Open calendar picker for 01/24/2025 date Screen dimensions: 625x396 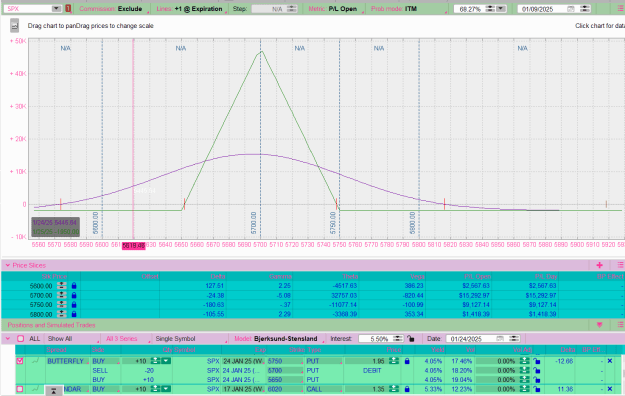tap(500, 339)
